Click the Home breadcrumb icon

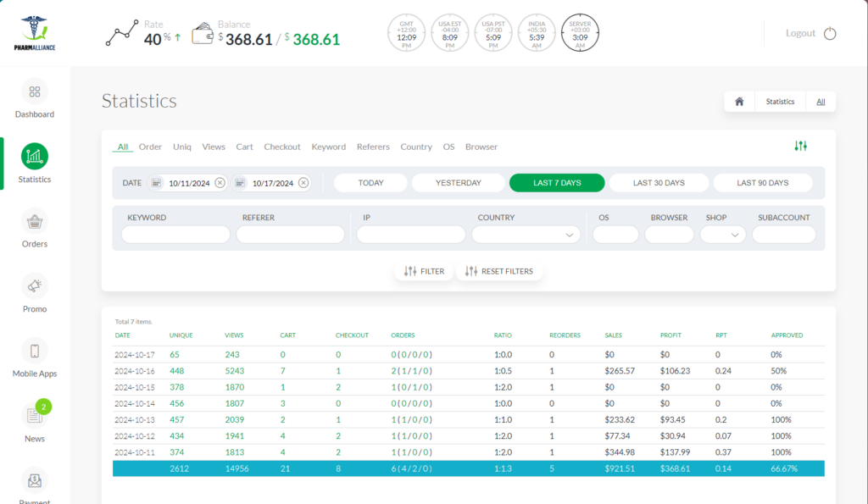(739, 102)
